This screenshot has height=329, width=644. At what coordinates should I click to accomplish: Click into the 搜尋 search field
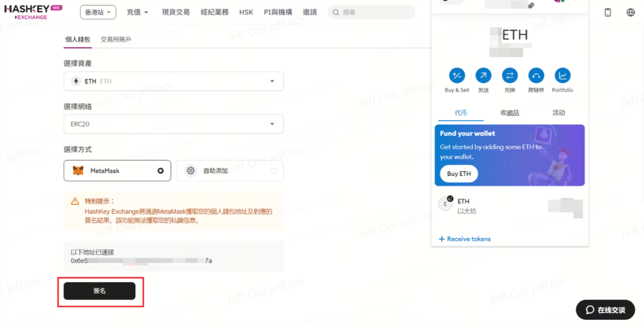(x=371, y=12)
